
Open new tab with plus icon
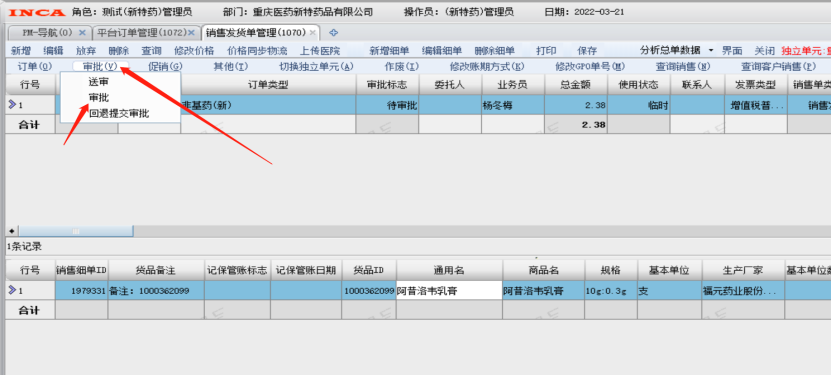click(333, 33)
